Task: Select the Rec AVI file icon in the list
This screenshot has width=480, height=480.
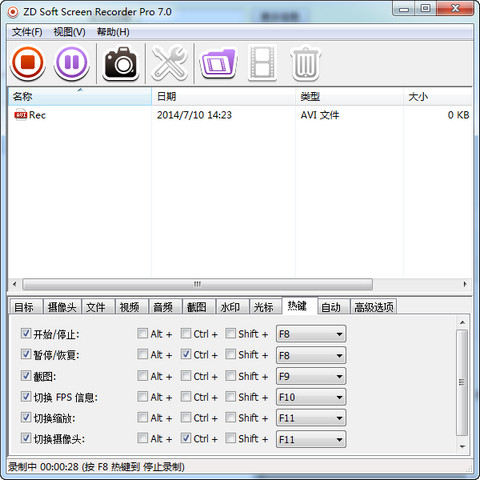Action: tap(20, 115)
